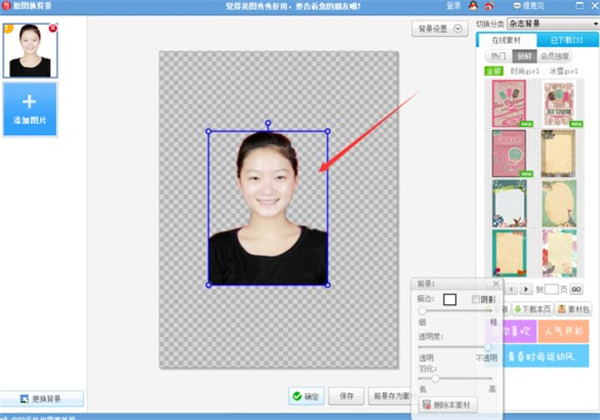Select the 热门 filter option
Image resolution: width=600 pixels, height=420 pixels.
pos(499,56)
